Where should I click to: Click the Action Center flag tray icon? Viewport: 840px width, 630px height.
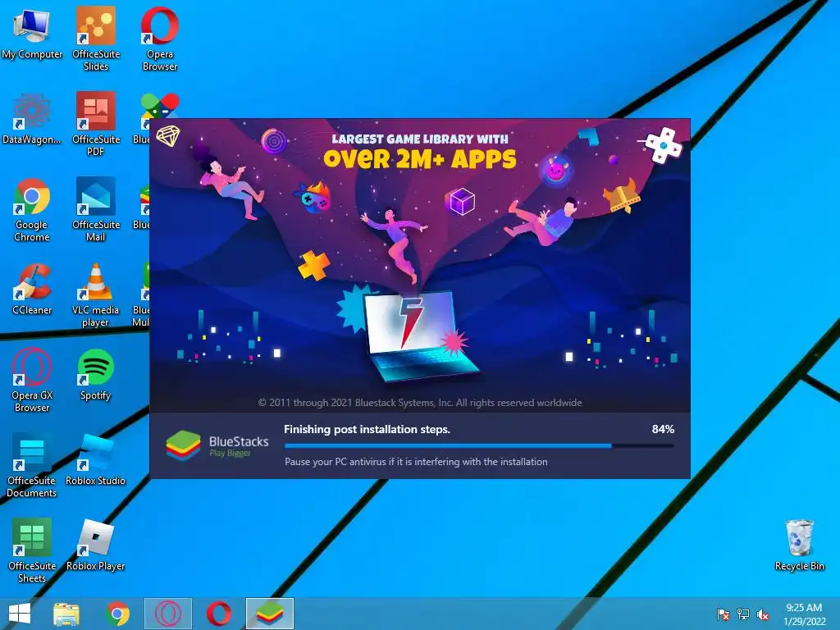724,614
